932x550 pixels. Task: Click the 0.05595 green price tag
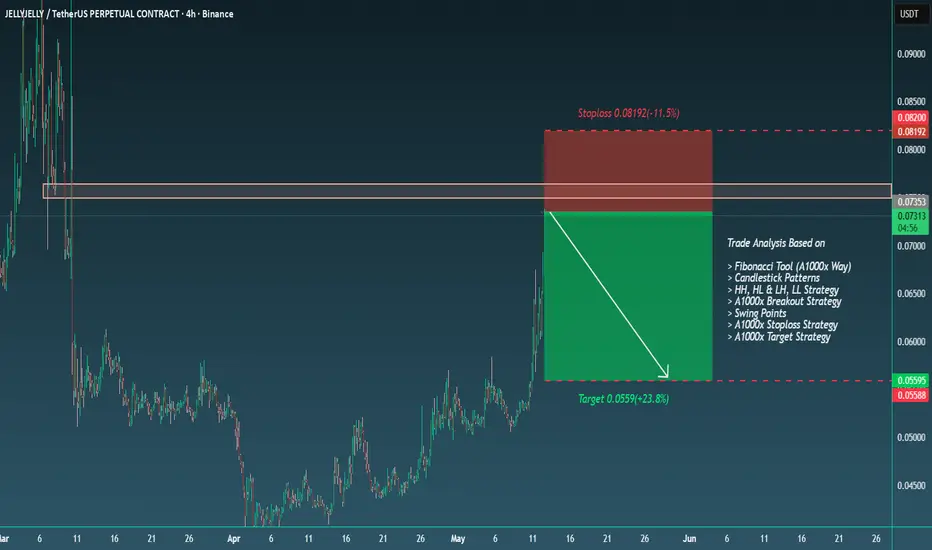click(x=911, y=381)
